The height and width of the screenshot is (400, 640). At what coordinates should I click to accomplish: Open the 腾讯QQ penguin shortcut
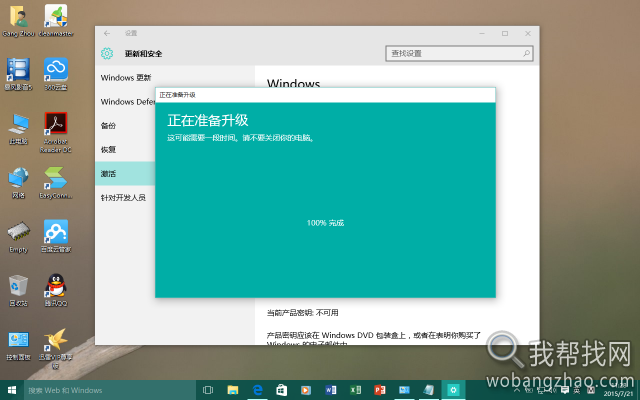pos(56,290)
